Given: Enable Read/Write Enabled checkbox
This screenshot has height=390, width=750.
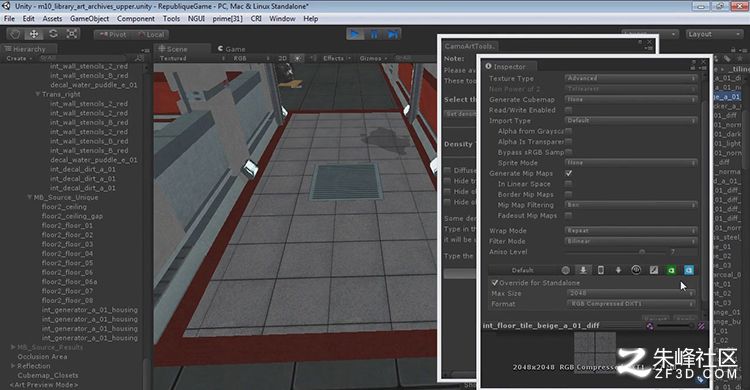Looking at the screenshot, I should coord(569,110).
